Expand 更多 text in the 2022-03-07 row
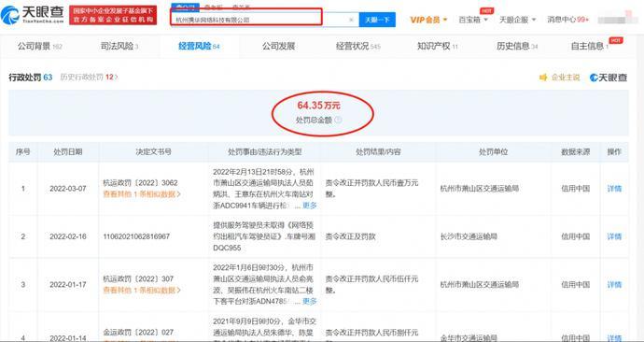 click(x=310, y=206)
